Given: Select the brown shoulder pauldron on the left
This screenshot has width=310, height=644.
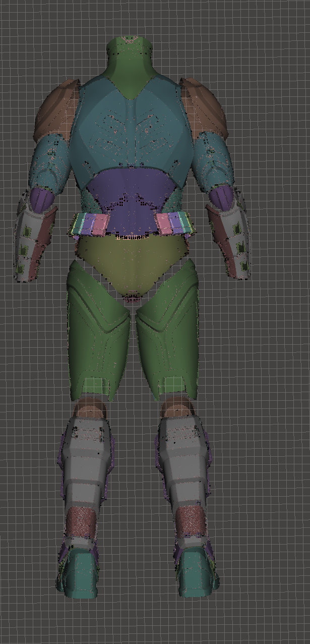Looking at the screenshot, I should click(x=56, y=109).
